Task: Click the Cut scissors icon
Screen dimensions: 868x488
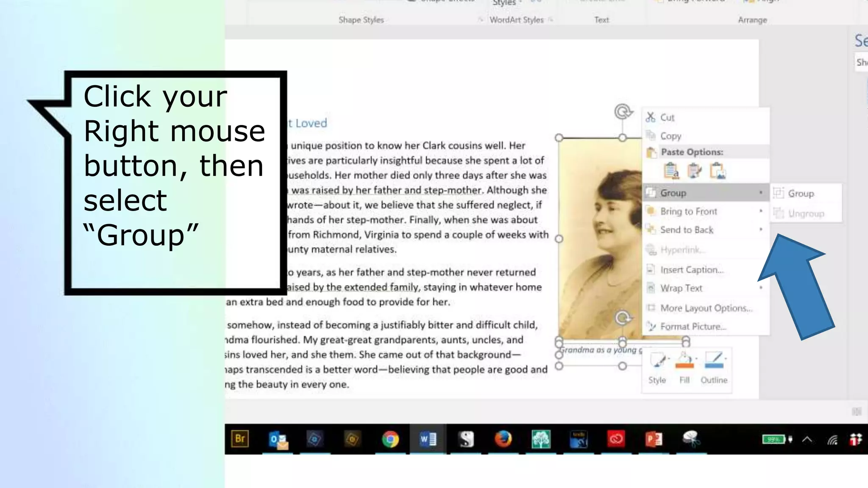Action: point(650,117)
